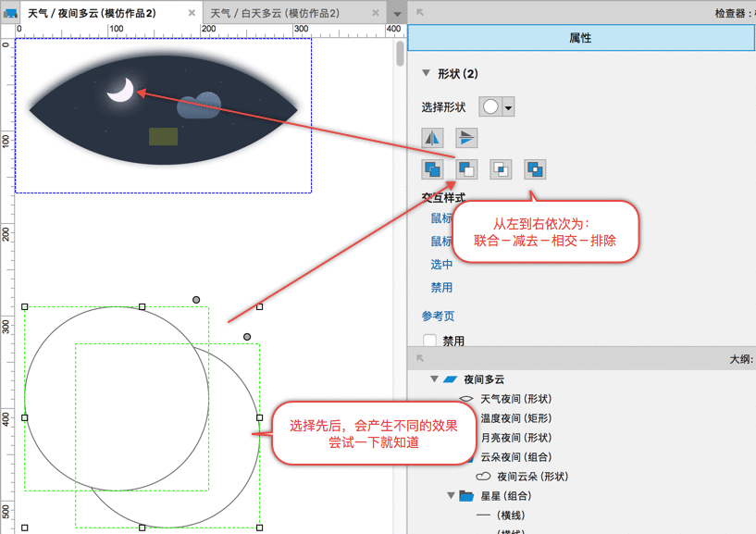Click the Subtract (减去) shape operation icon
756x534 pixels.
tap(466, 169)
